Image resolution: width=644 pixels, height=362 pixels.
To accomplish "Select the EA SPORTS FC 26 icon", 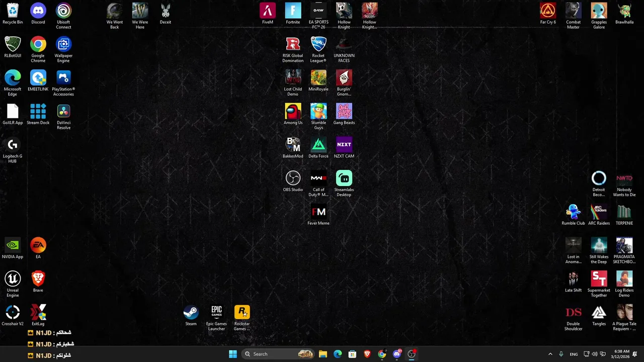I will coord(318,16).
